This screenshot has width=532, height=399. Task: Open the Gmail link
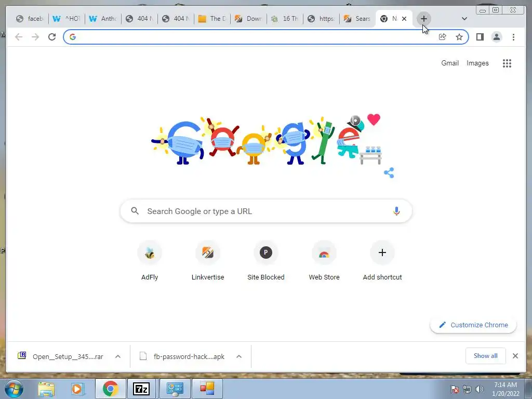coord(450,63)
